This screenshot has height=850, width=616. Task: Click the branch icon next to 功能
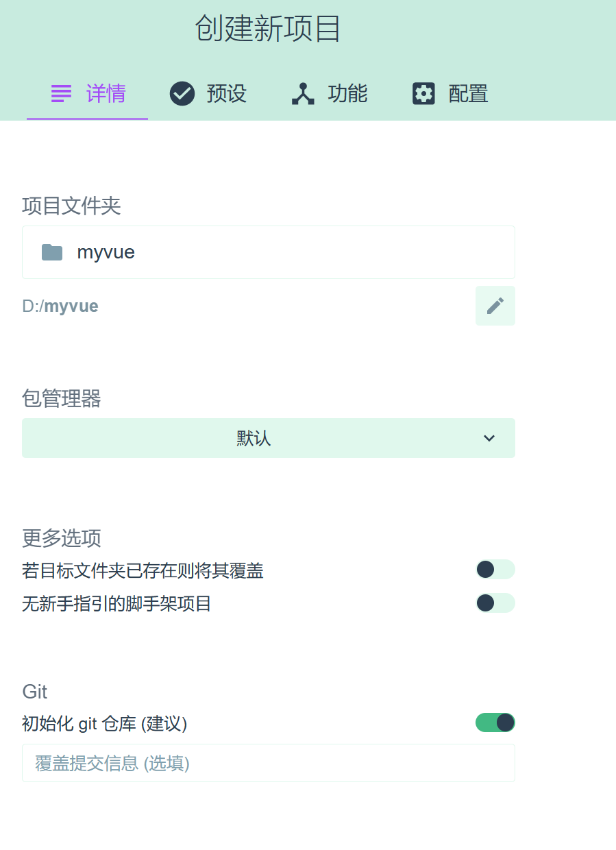(302, 93)
